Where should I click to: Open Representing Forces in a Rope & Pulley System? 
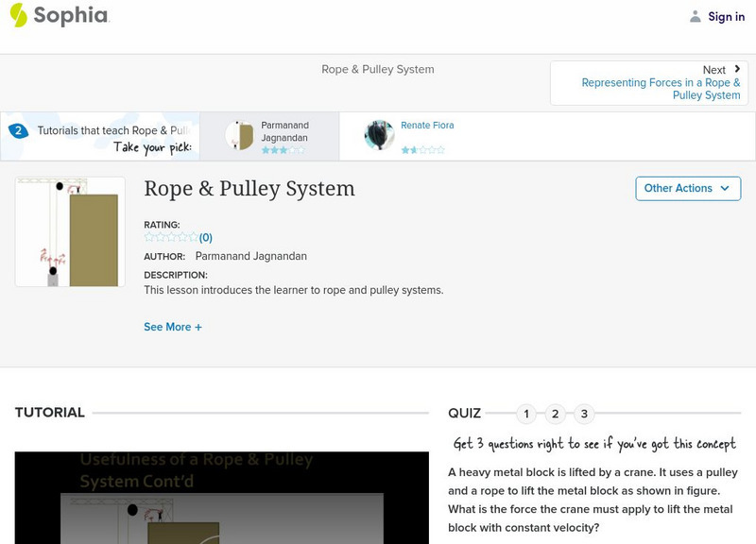pyautogui.click(x=661, y=89)
